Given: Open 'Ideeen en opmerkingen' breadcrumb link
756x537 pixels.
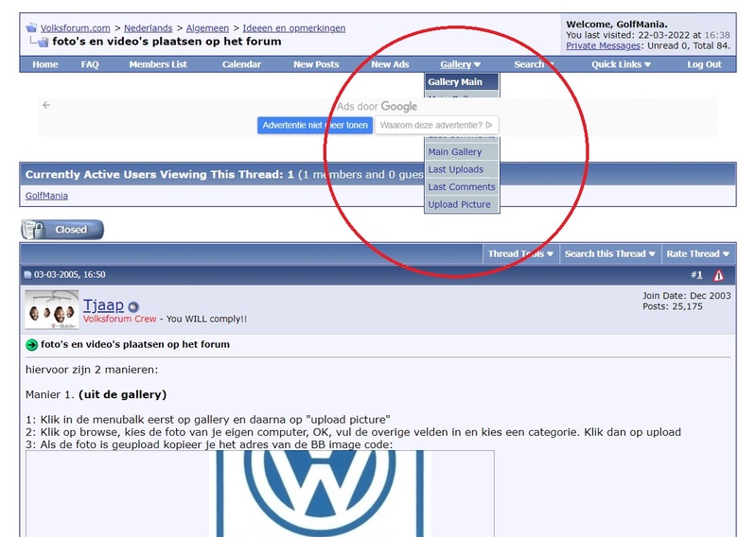Looking at the screenshot, I should click(x=294, y=28).
